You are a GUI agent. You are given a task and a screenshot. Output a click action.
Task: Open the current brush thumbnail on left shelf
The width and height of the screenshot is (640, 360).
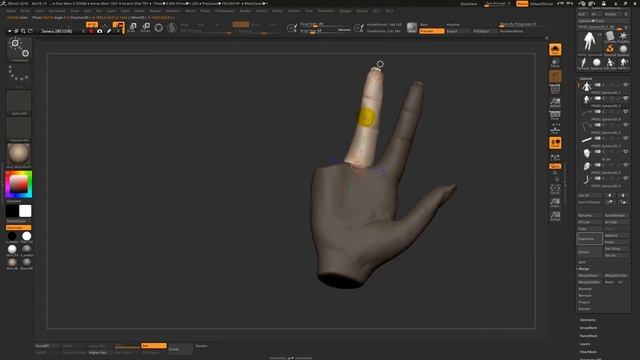pyautogui.click(x=19, y=49)
